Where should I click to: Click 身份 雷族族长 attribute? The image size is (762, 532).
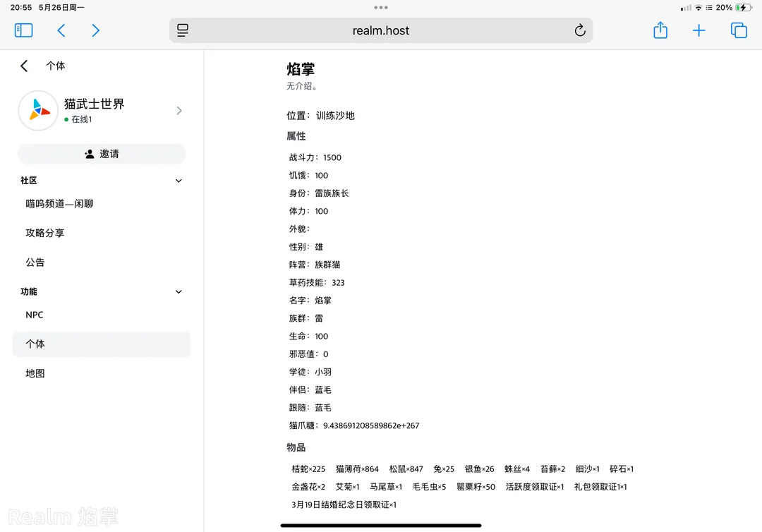pyautogui.click(x=319, y=193)
